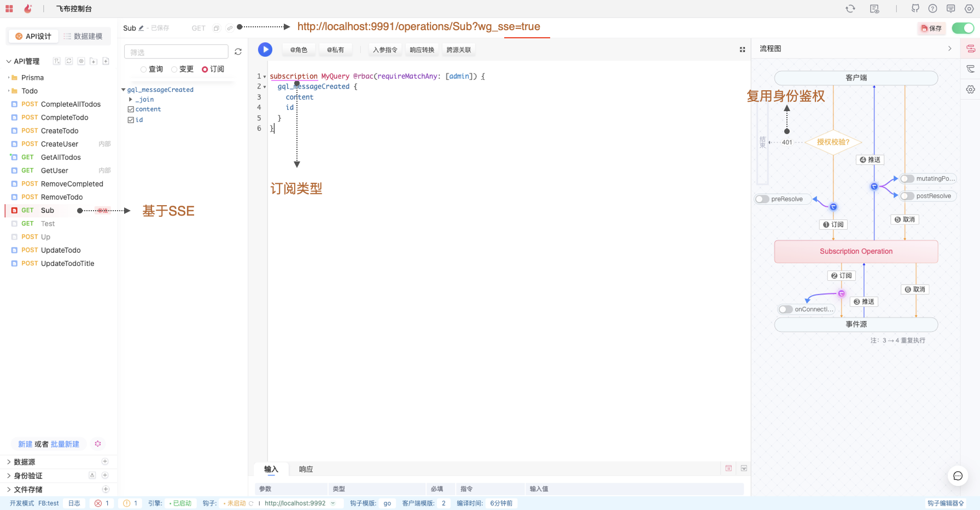Toggle the preResolve hook switch
Viewport: 980px width, 510px height.
click(763, 199)
